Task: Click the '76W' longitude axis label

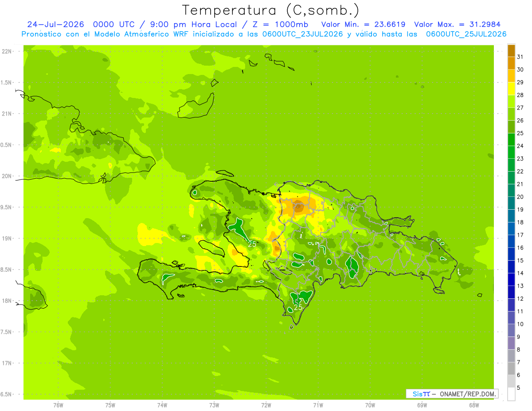Action: pyautogui.click(x=58, y=405)
